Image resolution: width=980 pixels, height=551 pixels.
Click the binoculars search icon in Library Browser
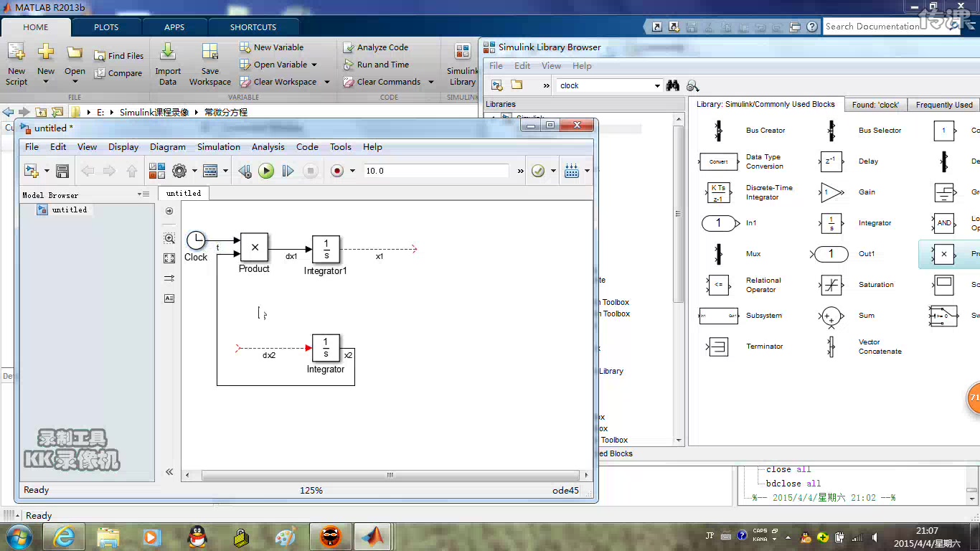click(672, 85)
